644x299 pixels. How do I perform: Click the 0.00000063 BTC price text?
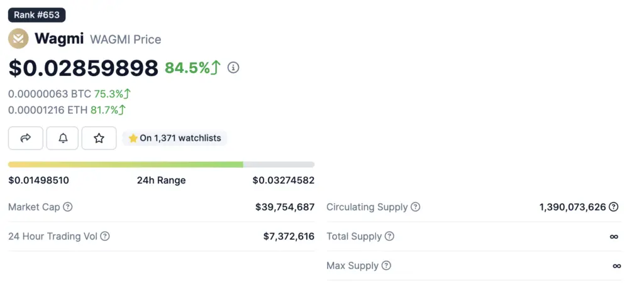pos(50,94)
